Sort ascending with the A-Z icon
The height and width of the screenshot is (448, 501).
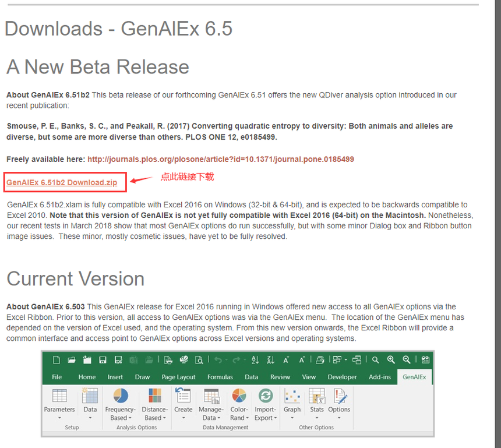click(255, 360)
